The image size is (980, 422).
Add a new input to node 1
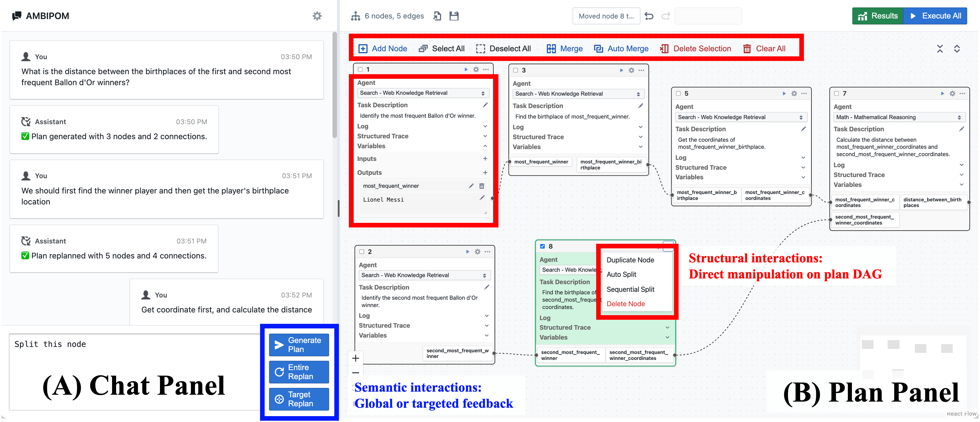pos(485,159)
